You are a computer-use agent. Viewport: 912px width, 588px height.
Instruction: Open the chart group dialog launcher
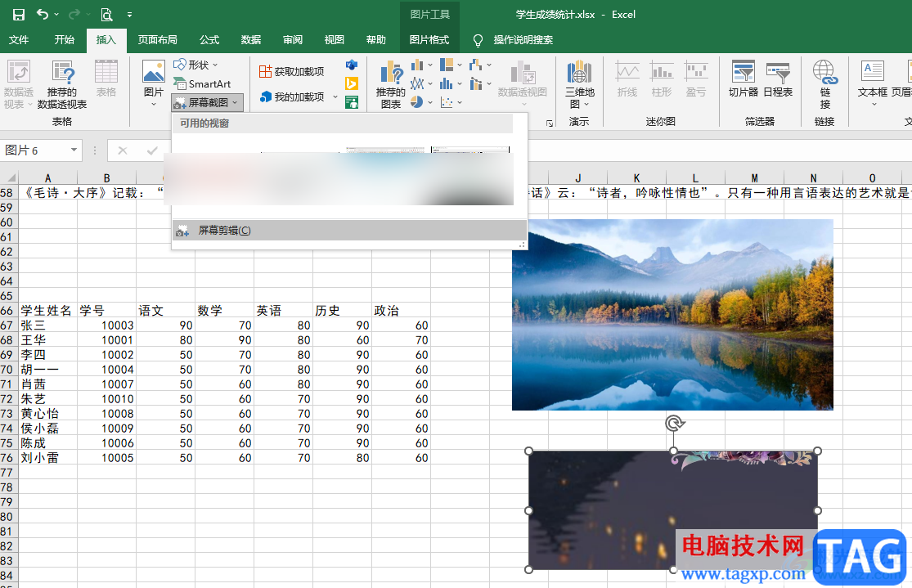pos(549,123)
